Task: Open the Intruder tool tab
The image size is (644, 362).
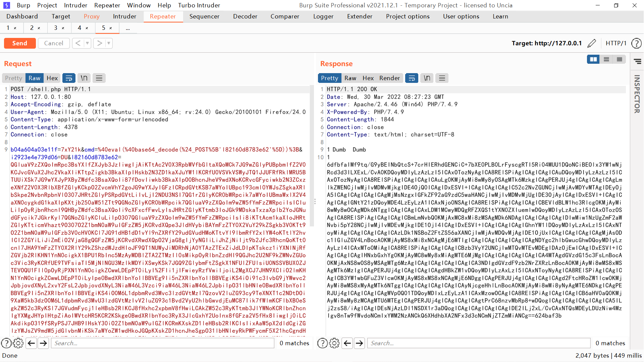Action: [124, 16]
